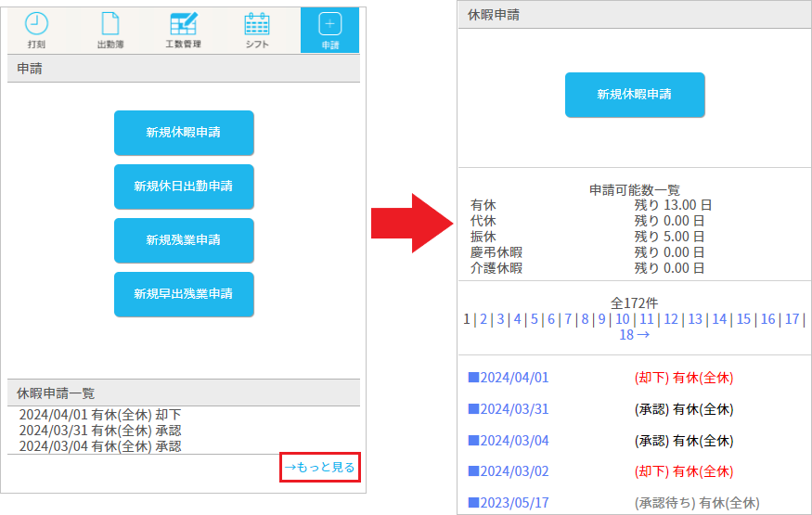Click the 新規残業申請 button
Image resolution: width=812 pixels, height=515 pixels.
click(x=184, y=240)
